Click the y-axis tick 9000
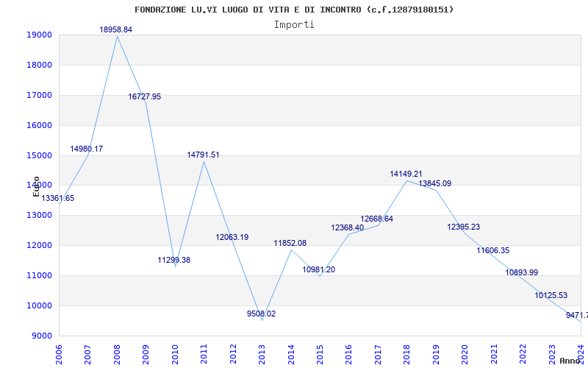 pyautogui.click(x=41, y=336)
